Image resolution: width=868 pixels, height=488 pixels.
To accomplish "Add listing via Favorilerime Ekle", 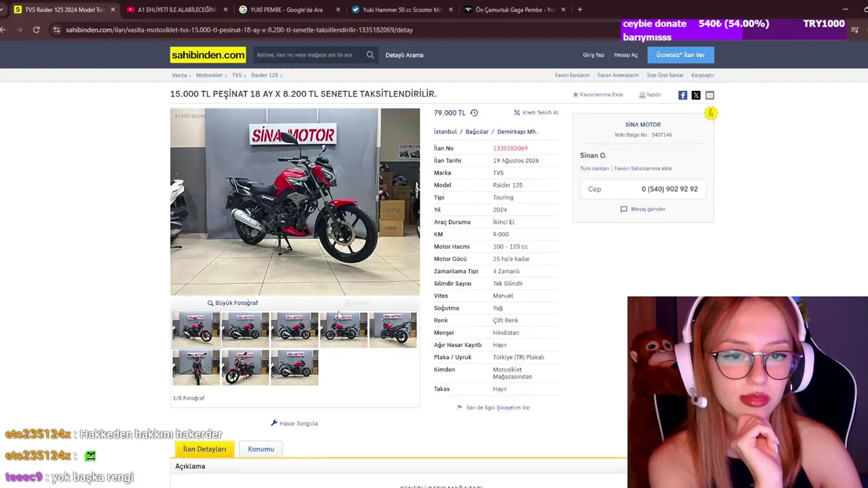I will pyautogui.click(x=598, y=95).
